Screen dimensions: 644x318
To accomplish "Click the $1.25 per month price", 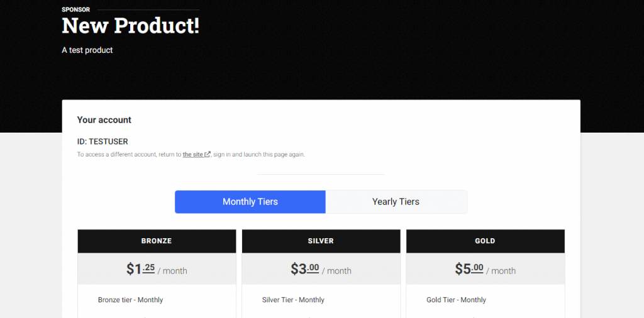I will click(x=157, y=269).
